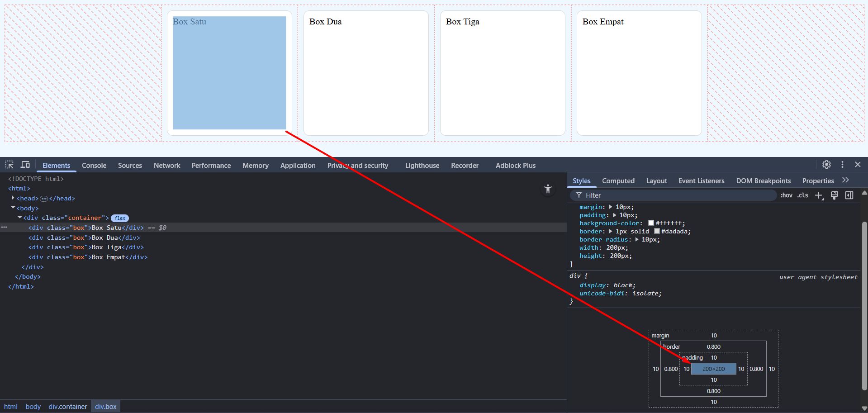Open the DevTools three-dot customize menu
The height and width of the screenshot is (413, 868).
(x=842, y=165)
